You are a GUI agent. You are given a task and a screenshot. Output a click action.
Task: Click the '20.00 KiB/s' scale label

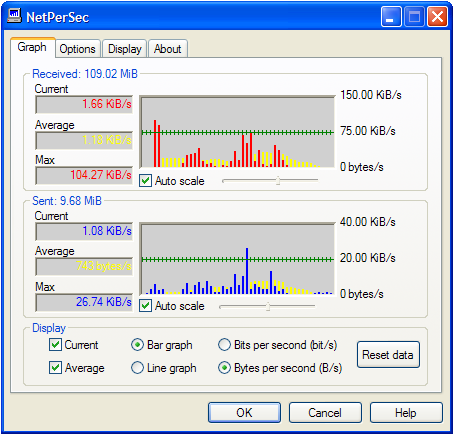click(368, 258)
